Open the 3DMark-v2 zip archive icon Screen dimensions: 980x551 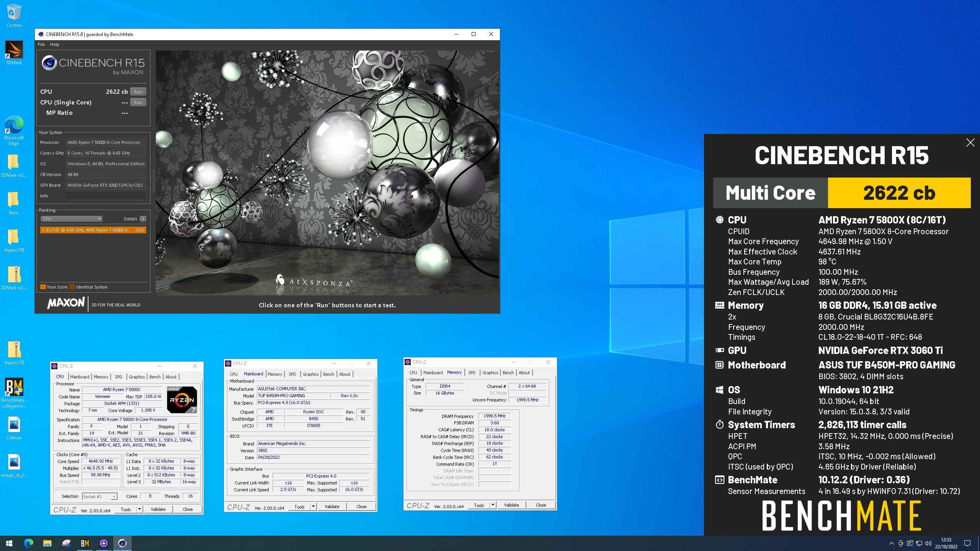tap(14, 278)
